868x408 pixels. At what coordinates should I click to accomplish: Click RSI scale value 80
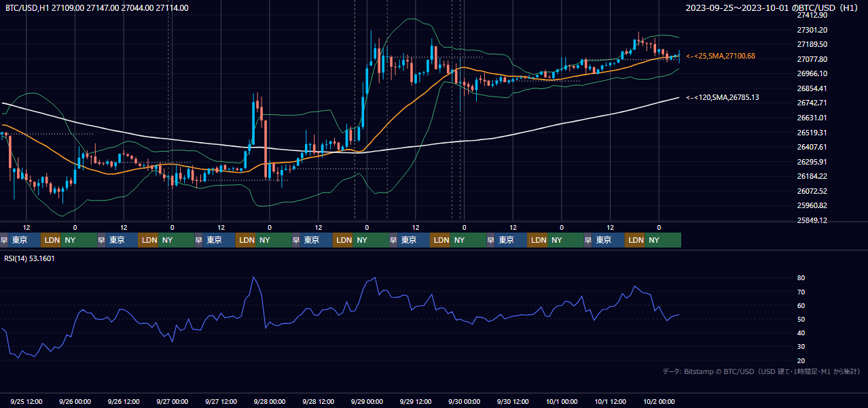(x=801, y=278)
